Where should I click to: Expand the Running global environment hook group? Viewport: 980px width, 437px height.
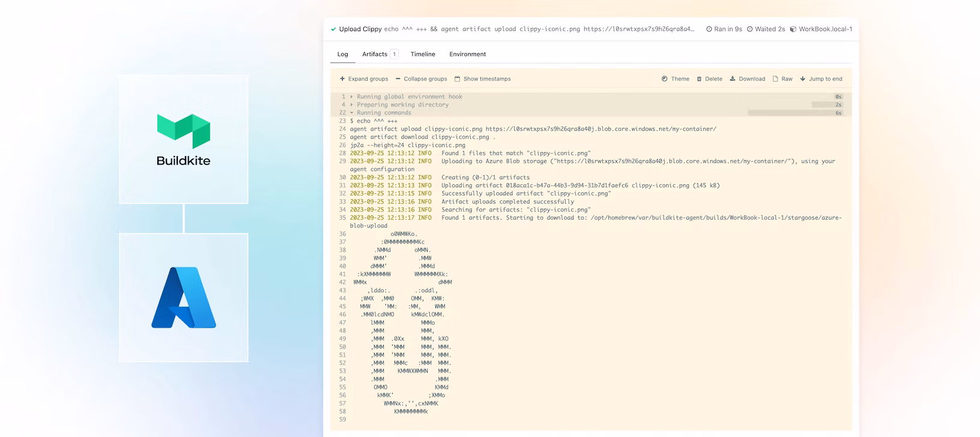[x=352, y=97]
